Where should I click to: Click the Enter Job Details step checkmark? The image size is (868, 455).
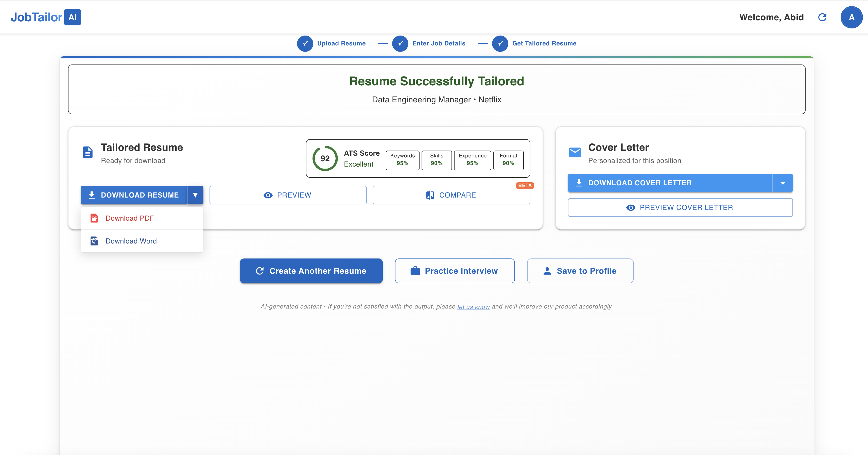point(400,43)
